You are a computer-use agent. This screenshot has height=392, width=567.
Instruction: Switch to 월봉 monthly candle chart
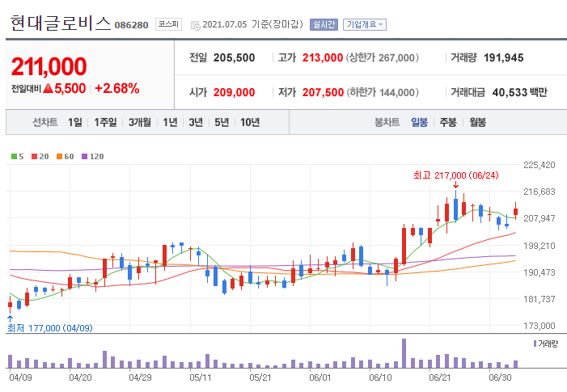point(478,123)
